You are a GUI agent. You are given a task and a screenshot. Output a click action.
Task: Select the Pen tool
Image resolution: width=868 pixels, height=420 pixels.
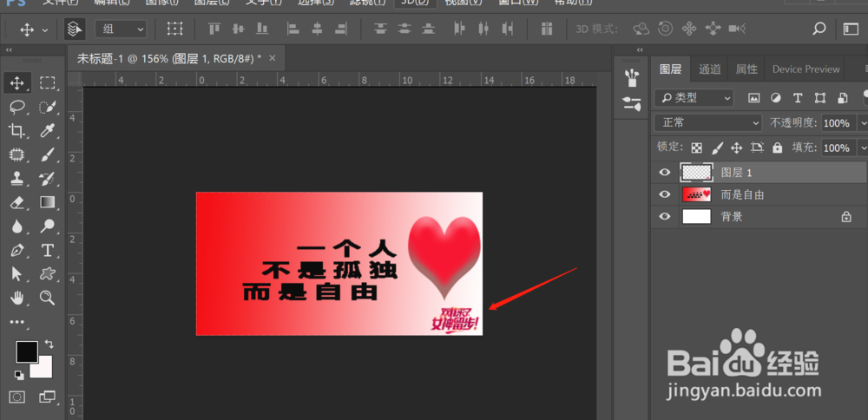[x=16, y=250]
